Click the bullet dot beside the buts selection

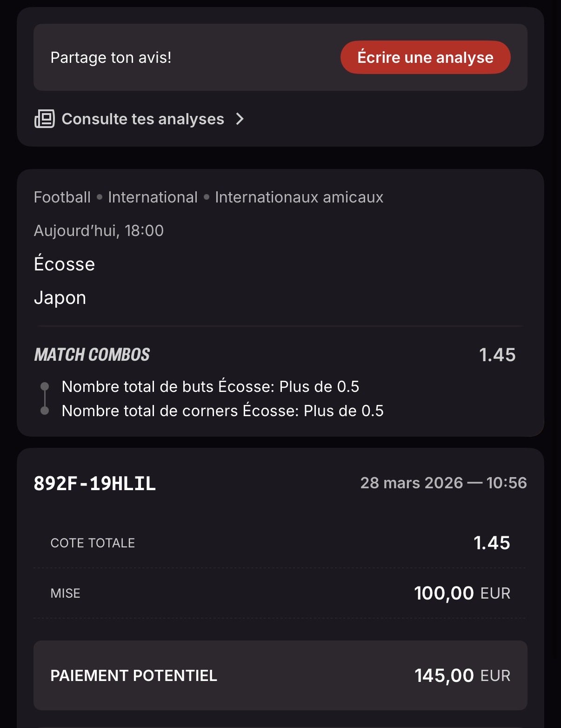[45, 386]
